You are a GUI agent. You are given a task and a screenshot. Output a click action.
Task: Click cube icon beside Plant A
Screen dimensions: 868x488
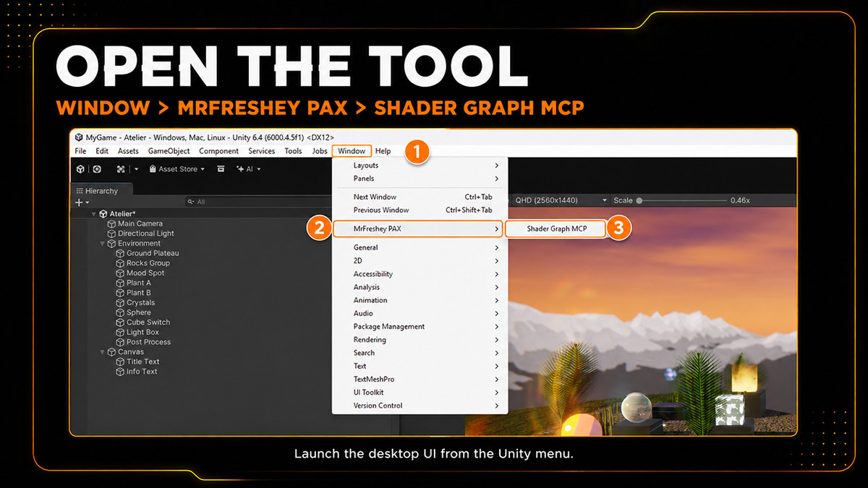121,283
